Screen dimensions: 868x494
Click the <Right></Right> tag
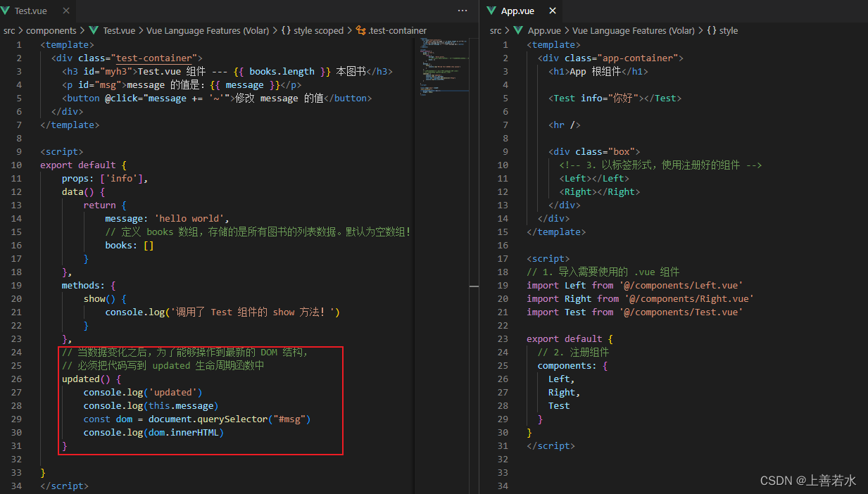point(600,191)
